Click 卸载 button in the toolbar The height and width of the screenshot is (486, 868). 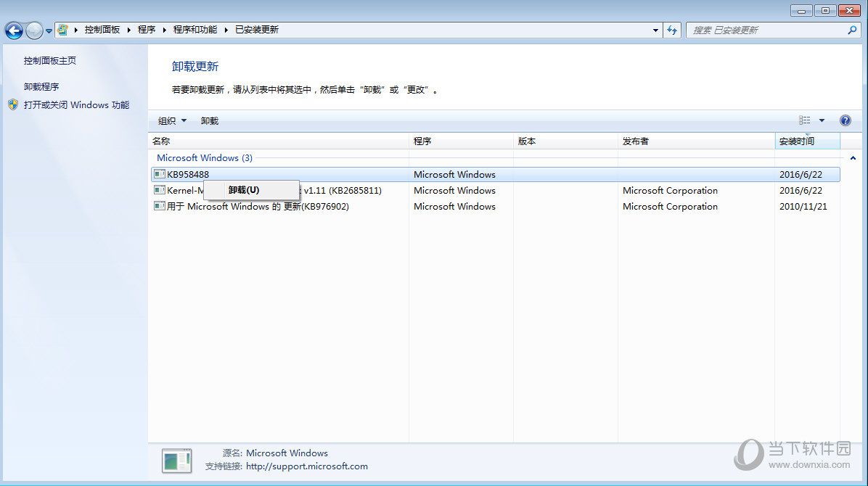210,120
